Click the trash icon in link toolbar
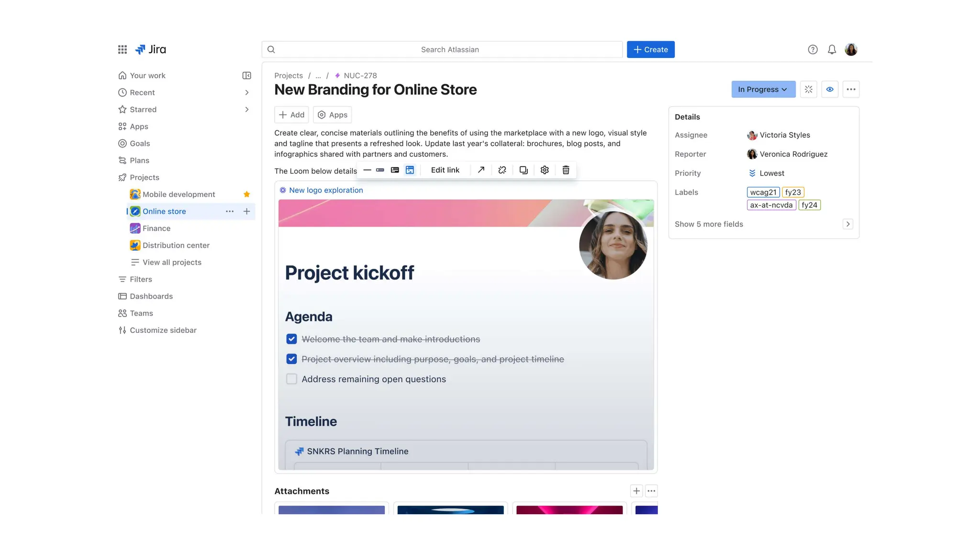This screenshot has width=980, height=551. [x=566, y=170]
